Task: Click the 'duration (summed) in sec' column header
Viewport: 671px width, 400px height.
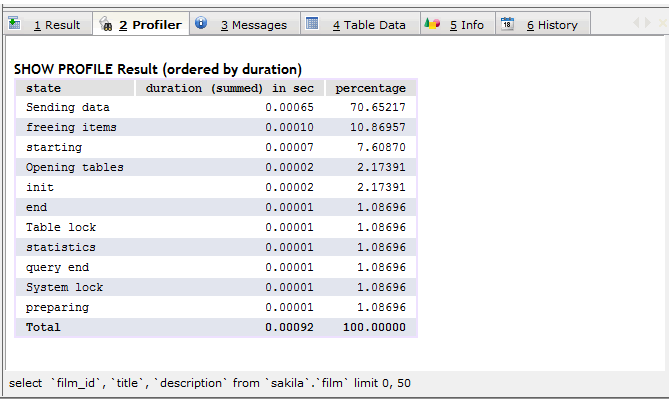Action: [x=229, y=88]
